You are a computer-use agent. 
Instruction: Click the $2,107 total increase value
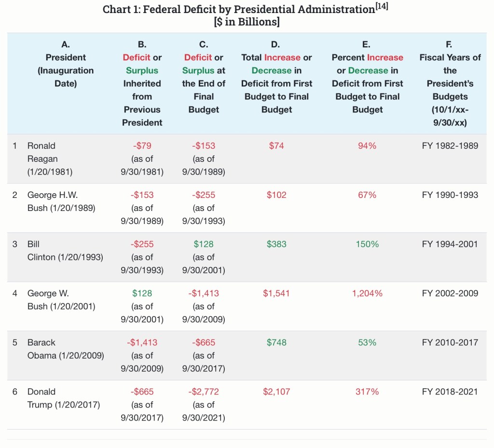(x=276, y=392)
